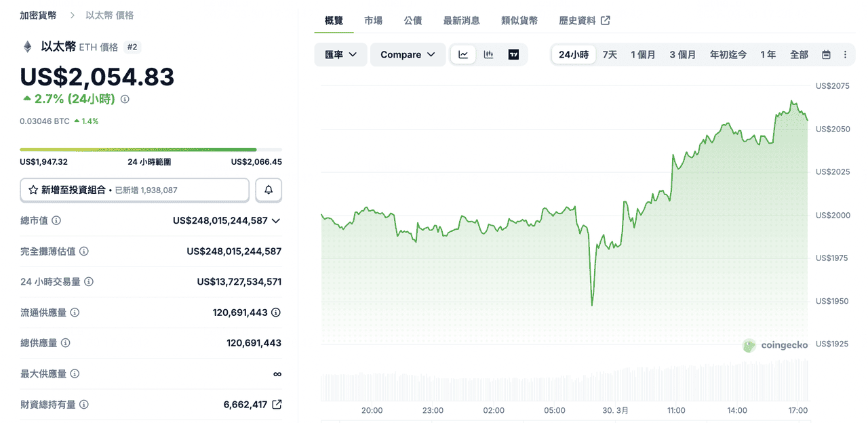Open the chart more options menu
Image resolution: width=868 pixels, height=423 pixels.
(x=845, y=55)
